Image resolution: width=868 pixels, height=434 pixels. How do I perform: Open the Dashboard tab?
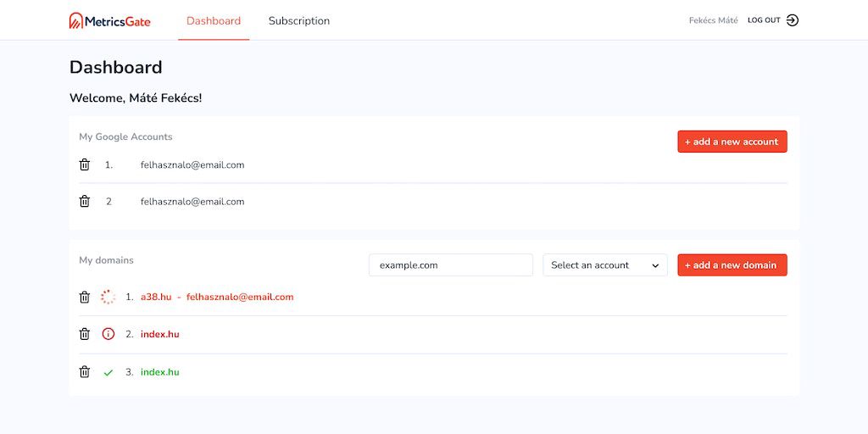pos(214,21)
